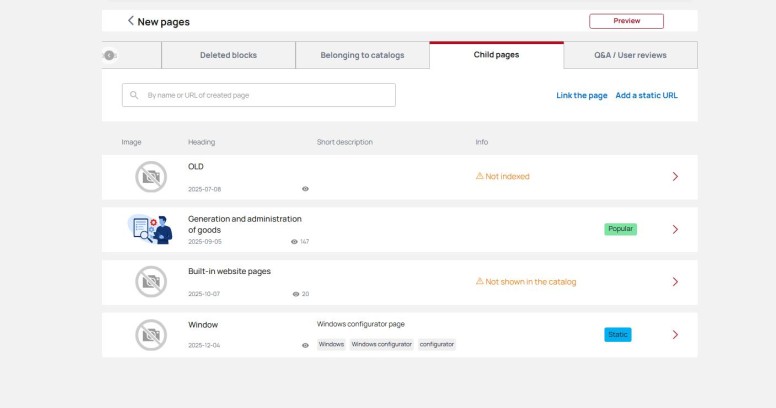The width and height of the screenshot is (776, 408).
Task: Click the back arrow beside New pages
Action: [130, 21]
